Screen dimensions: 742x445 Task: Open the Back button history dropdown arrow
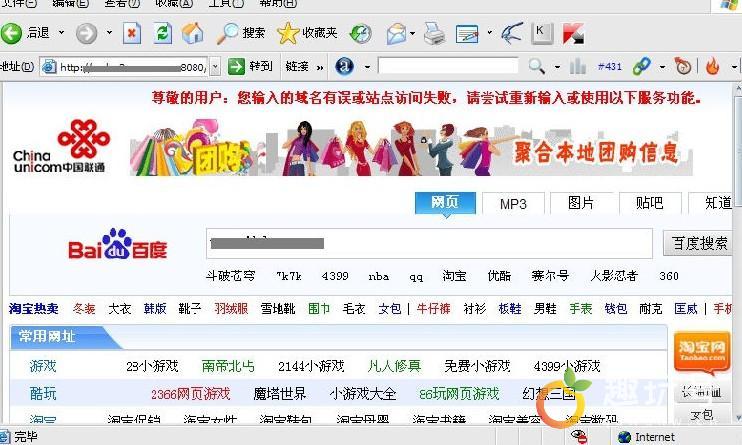[62, 33]
